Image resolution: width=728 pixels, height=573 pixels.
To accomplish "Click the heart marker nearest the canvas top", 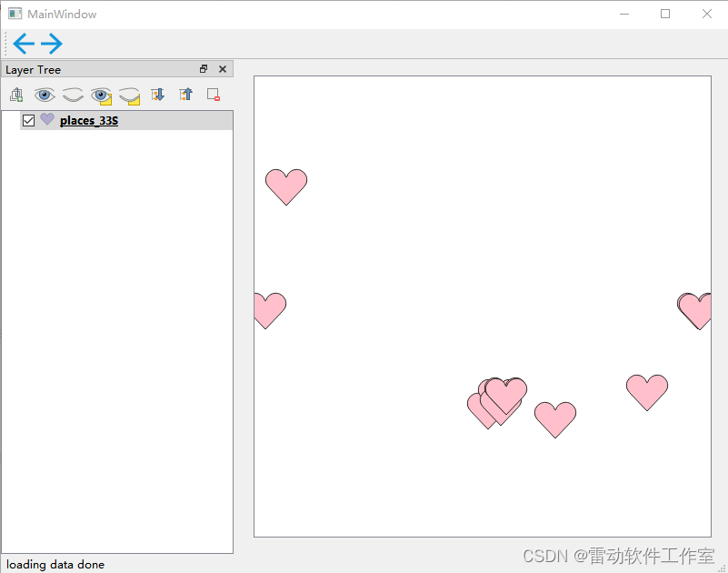I will (286, 186).
